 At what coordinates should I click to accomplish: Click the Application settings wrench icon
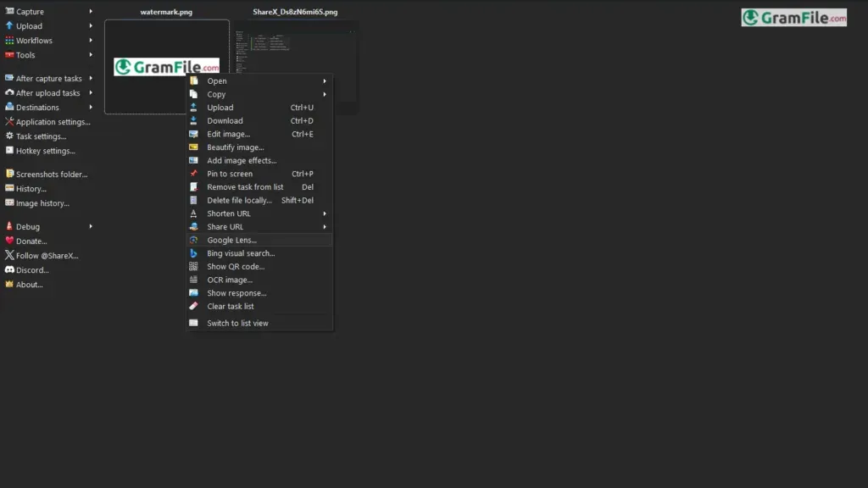9,121
